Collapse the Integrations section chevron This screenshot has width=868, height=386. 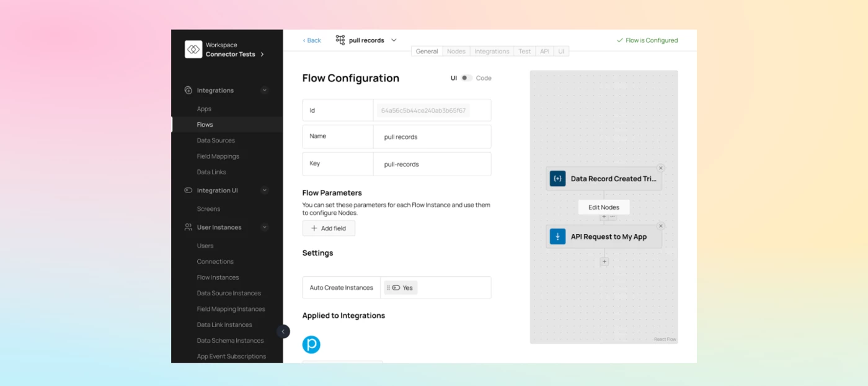point(265,91)
